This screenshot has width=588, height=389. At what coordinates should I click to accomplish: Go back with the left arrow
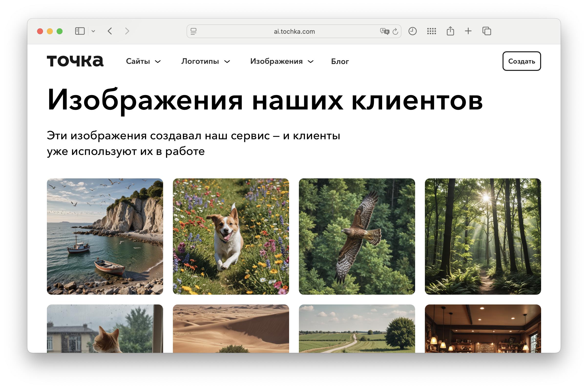coord(110,31)
